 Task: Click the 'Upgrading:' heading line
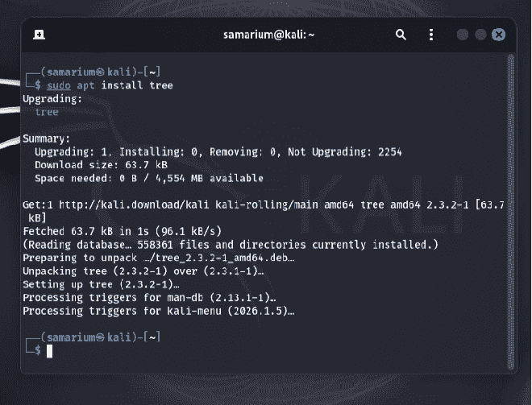[52, 99]
